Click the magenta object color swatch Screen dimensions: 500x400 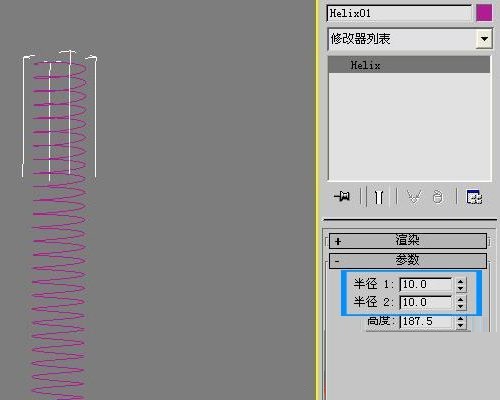point(484,13)
